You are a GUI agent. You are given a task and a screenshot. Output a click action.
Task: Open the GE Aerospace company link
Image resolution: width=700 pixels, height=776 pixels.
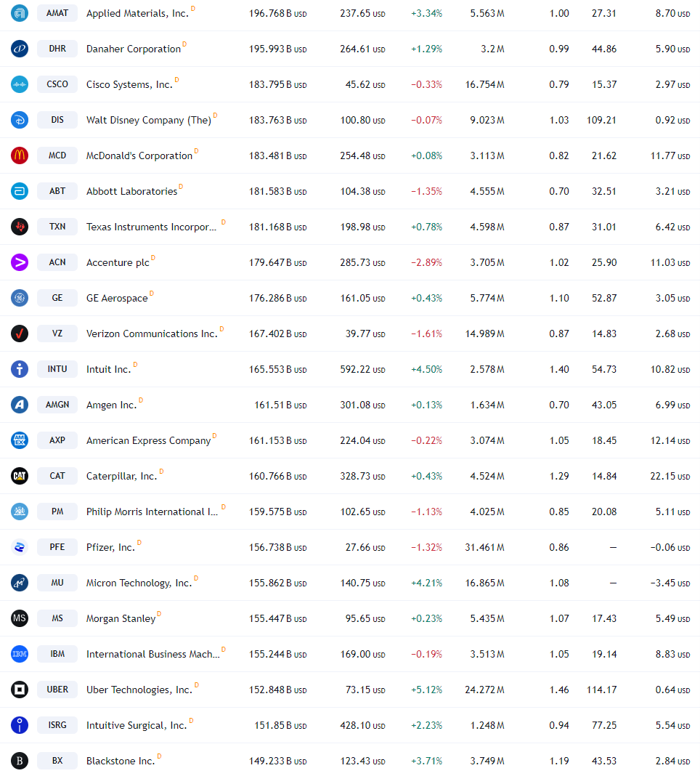coord(117,299)
